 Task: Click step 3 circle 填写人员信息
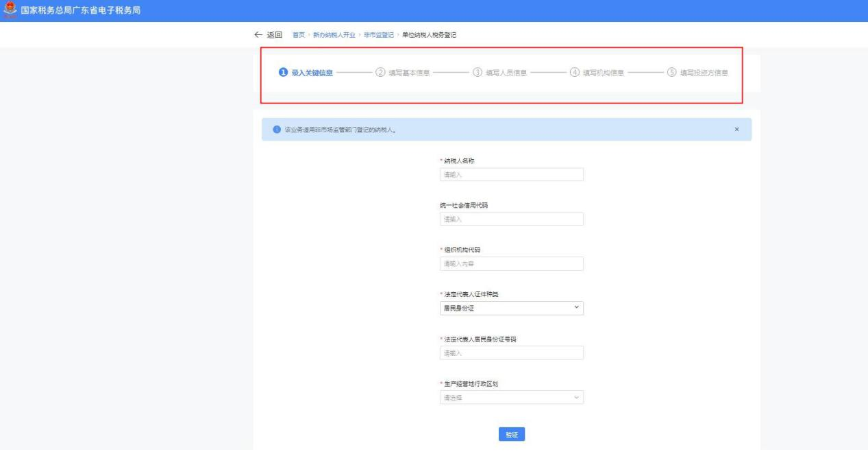click(477, 73)
